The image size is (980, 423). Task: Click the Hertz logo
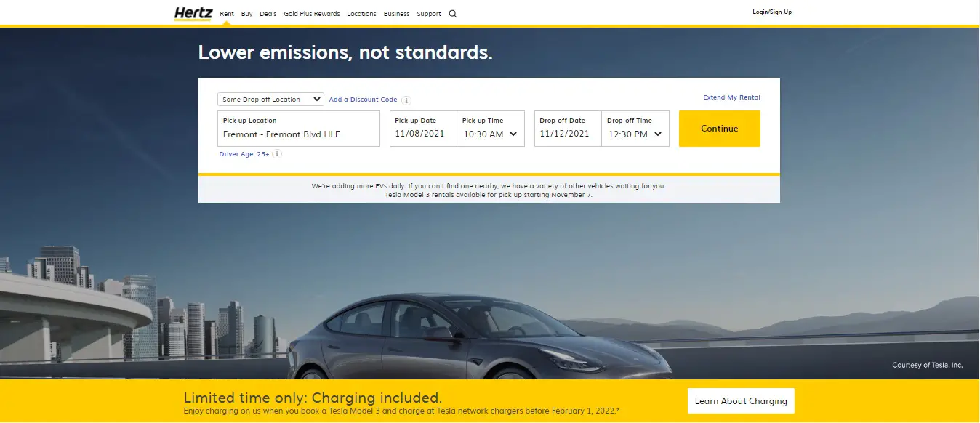[x=193, y=13]
